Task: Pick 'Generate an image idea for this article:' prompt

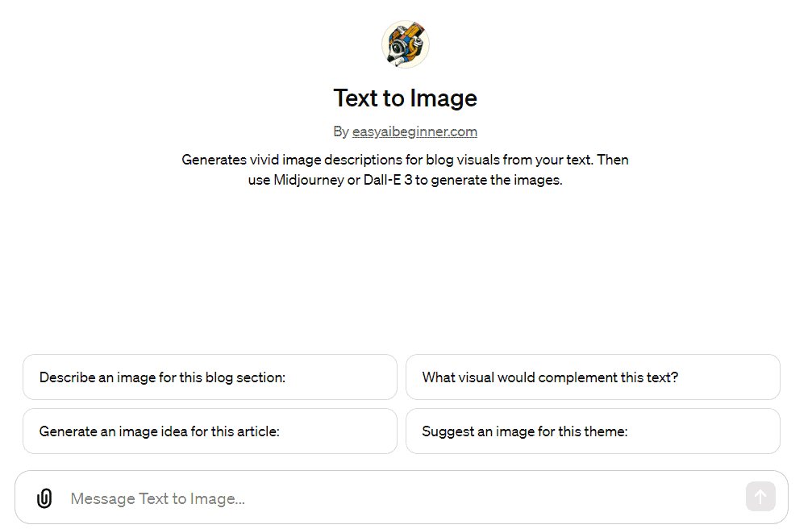Action: 210,431
